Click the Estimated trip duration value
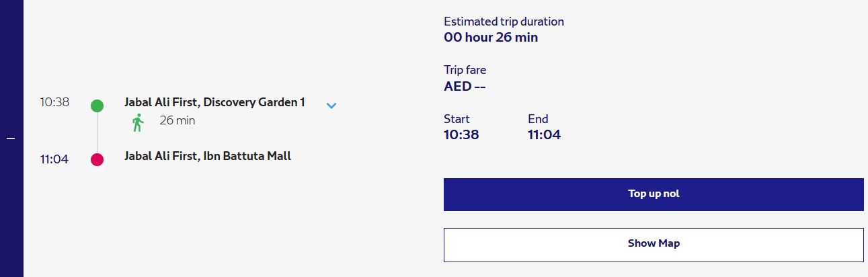This screenshot has width=868, height=277. 491,38
